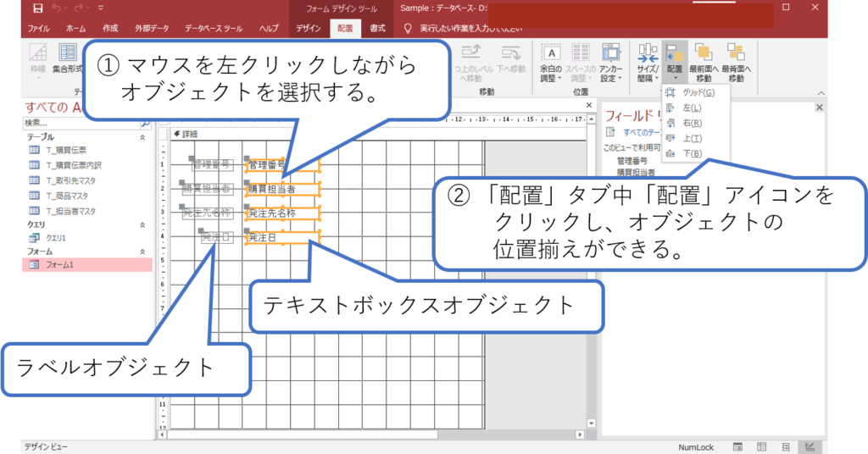The height and width of the screenshot is (454, 868).
Task: Apply the 集合形式 stacked layout
Action: pyautogui.click(x=68, y=58)
